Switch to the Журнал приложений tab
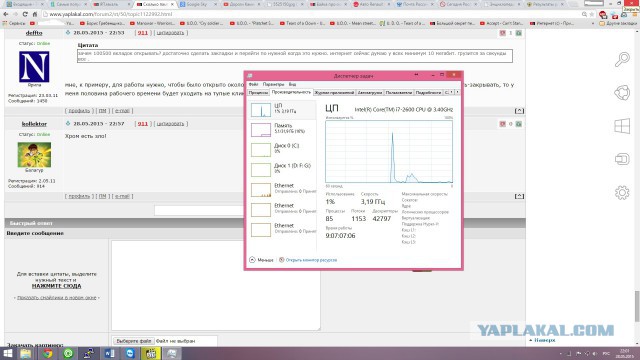The image size is (640, 360). tap(334, 93)
